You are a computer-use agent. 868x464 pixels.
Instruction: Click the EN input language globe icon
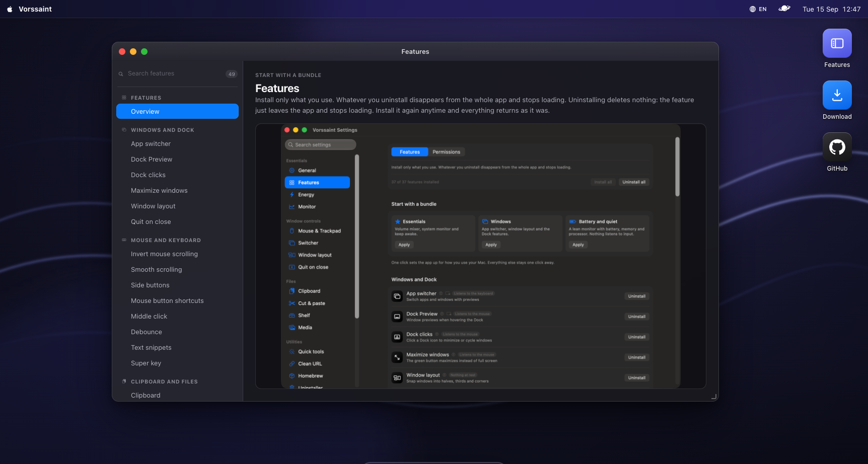pos(753,9)
